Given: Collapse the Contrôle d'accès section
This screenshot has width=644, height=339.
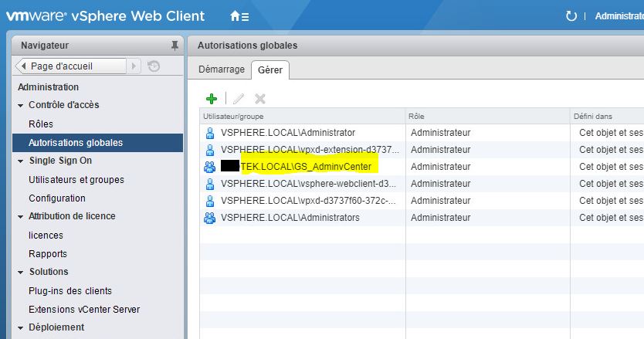Looking at the screenshot, I should tap(21, 106).
